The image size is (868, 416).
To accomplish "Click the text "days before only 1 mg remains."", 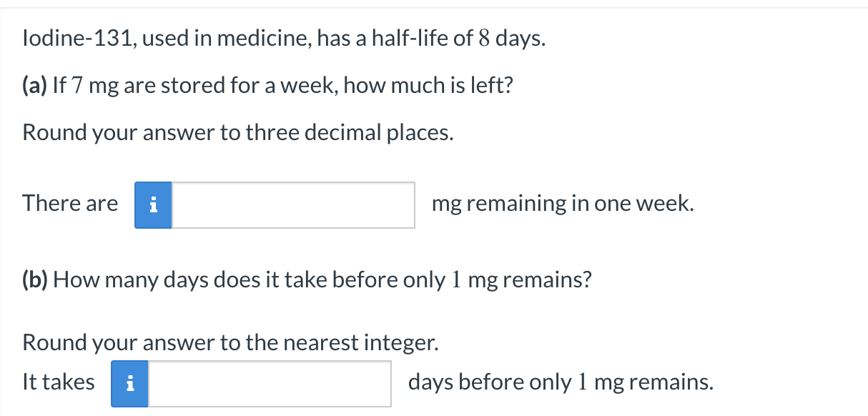I will [x=561, y=382].
